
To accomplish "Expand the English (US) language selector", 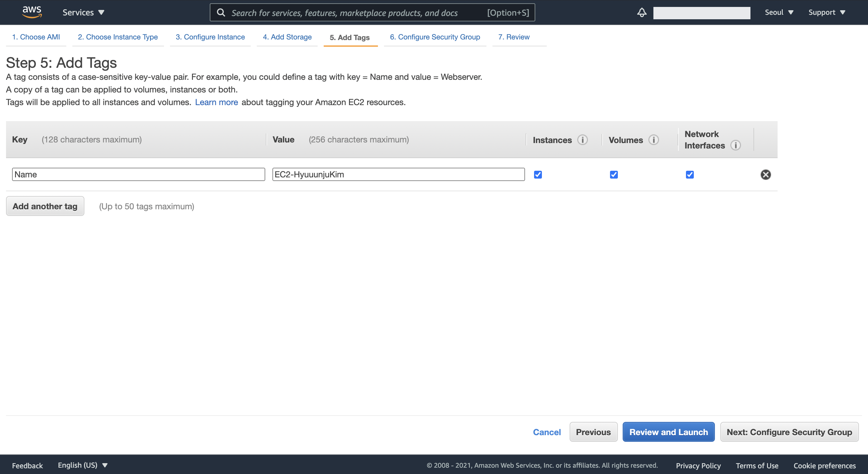I will point(83,465).
